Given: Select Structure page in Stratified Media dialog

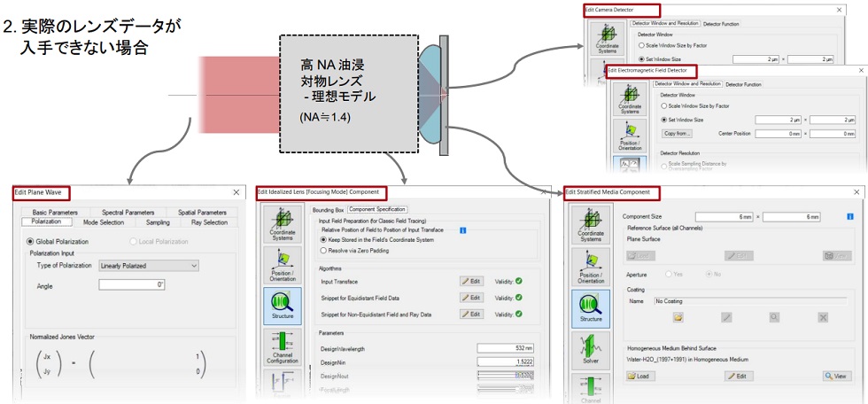Looking at the screenshot, I should click(591, 308).
